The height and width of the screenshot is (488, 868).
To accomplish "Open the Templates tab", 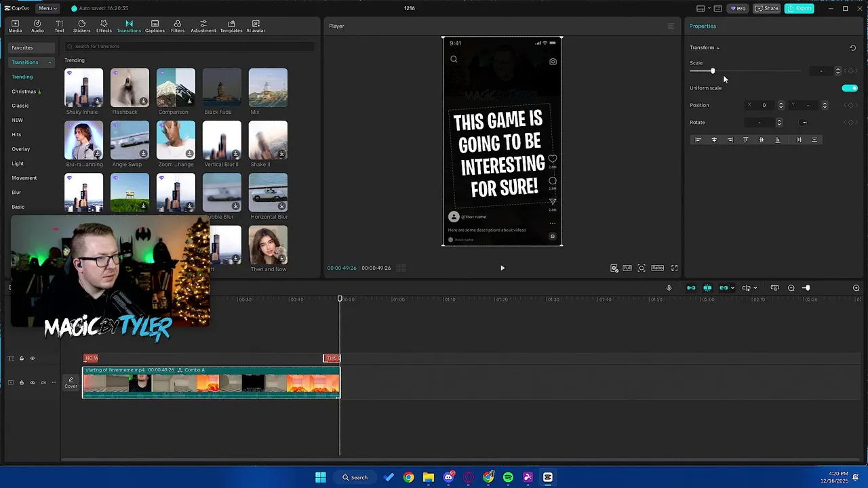I will point(231,26).
